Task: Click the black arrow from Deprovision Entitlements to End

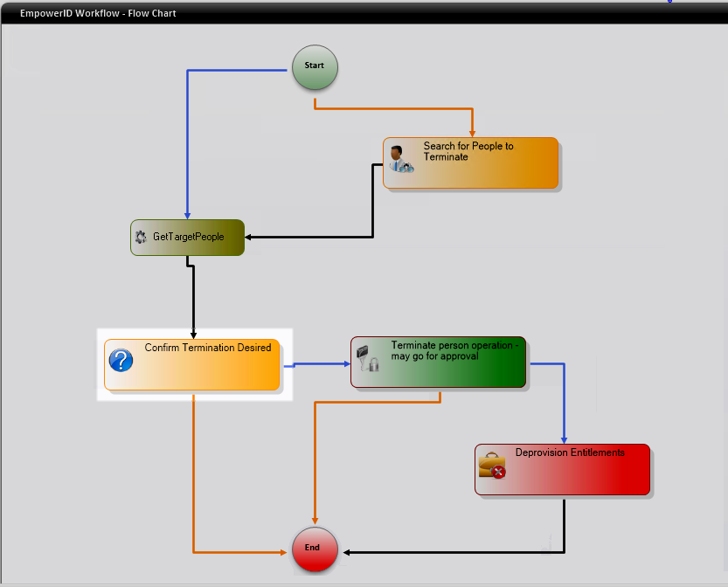Action: [437, 551]
